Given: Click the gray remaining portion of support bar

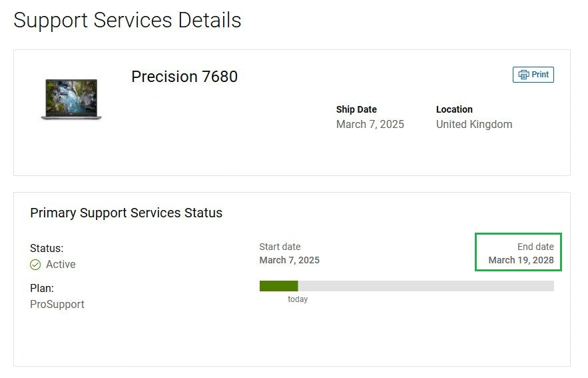Looking at the screenshot, I should pos(426,286).
